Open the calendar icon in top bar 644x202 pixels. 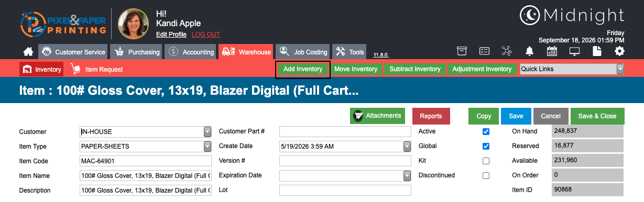tap(552, 51)
